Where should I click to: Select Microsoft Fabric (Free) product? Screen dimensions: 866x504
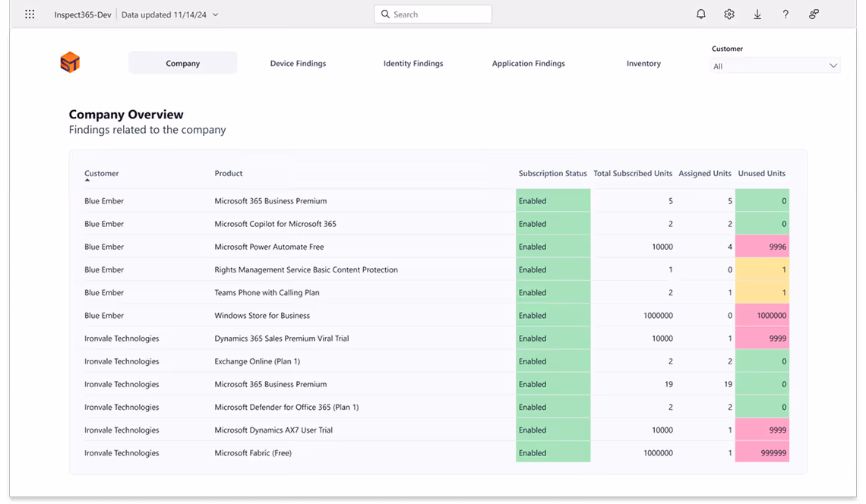(x=253, y=452)
